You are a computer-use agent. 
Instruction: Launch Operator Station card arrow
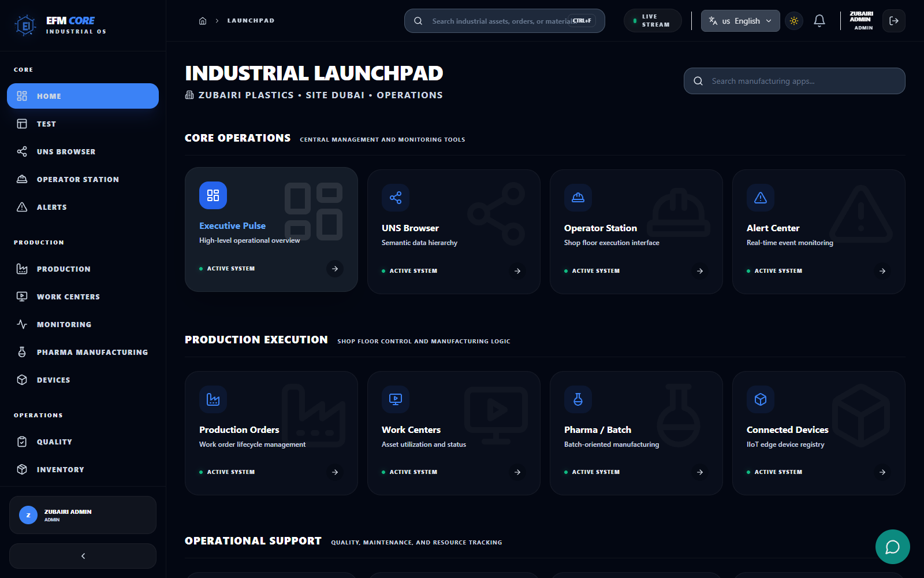tap(700, 271)
